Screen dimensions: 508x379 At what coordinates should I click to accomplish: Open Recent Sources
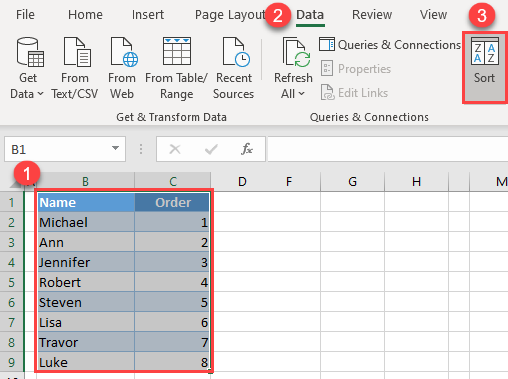pos(234,68)
